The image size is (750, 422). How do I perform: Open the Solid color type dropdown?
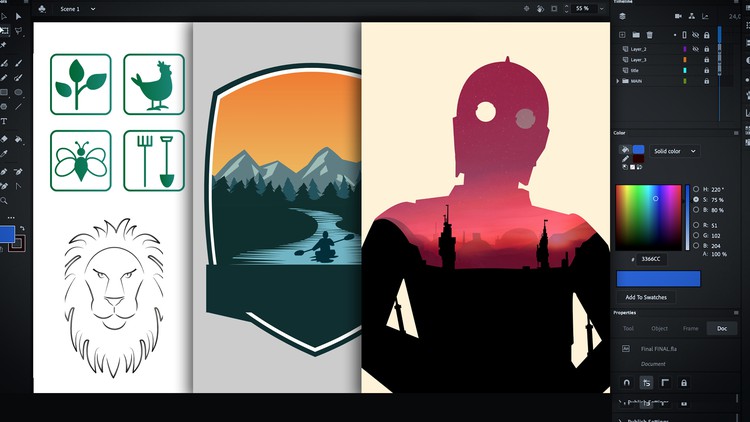[674, 151]
